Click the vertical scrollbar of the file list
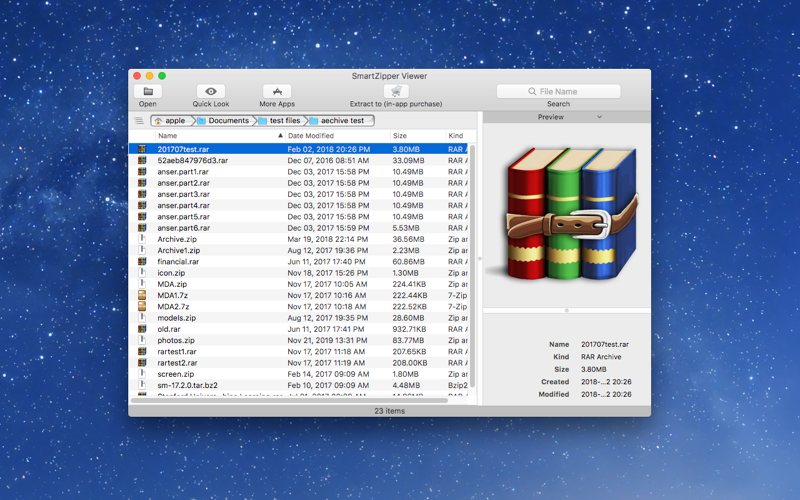The image size is (800, 500). pos(472,265)
